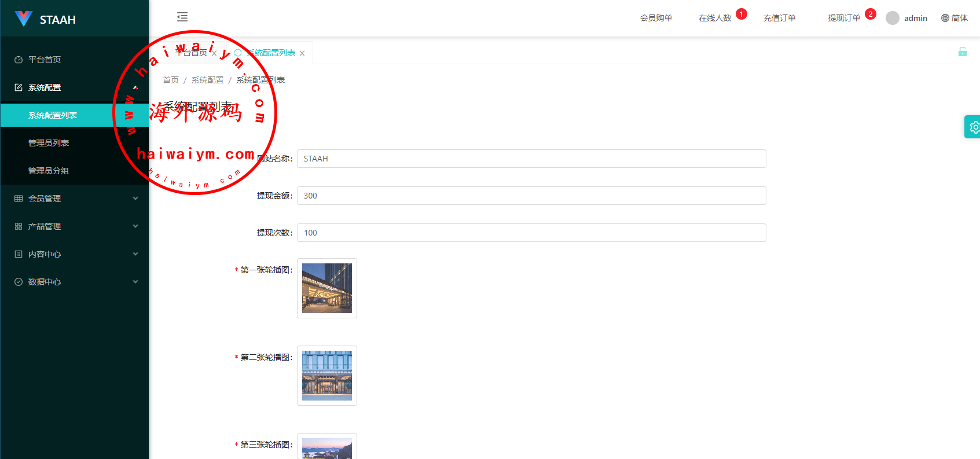Click the language globe icon next to 简体
The height and width of the screenshot is (459, 980).
(945, 18)
